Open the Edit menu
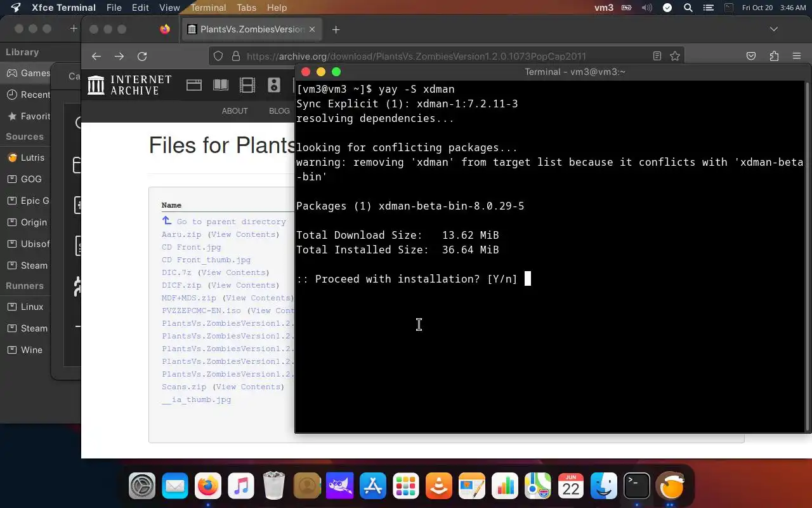 (140, 8)
